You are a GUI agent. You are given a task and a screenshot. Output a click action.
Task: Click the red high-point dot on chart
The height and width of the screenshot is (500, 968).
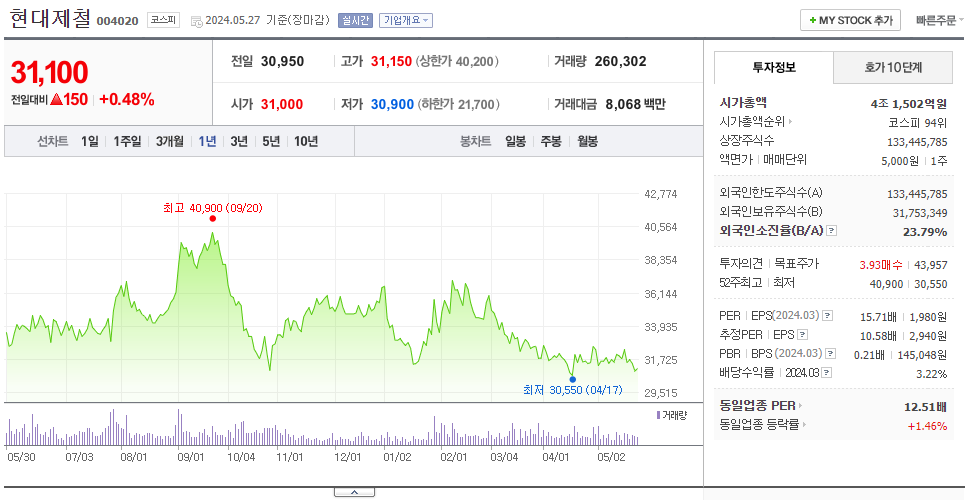tap(213, 219)
